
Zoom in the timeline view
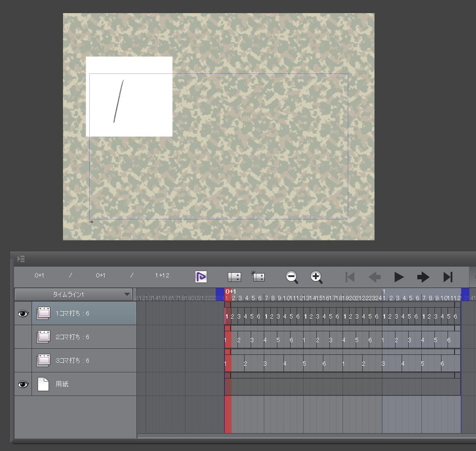point(316,277)
